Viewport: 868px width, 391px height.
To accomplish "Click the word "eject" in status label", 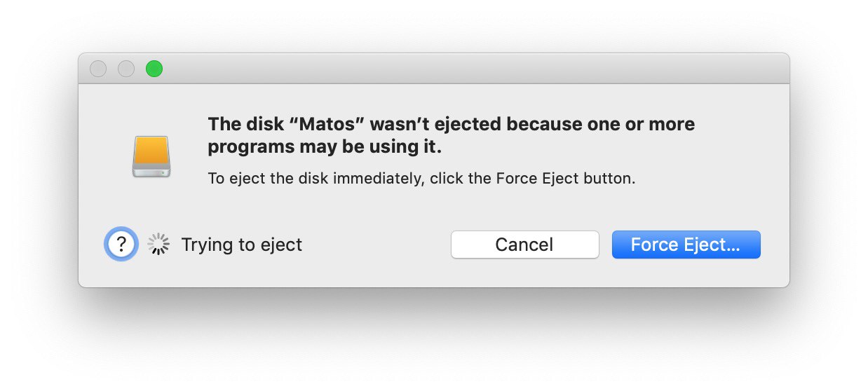I will click(280, 245).
